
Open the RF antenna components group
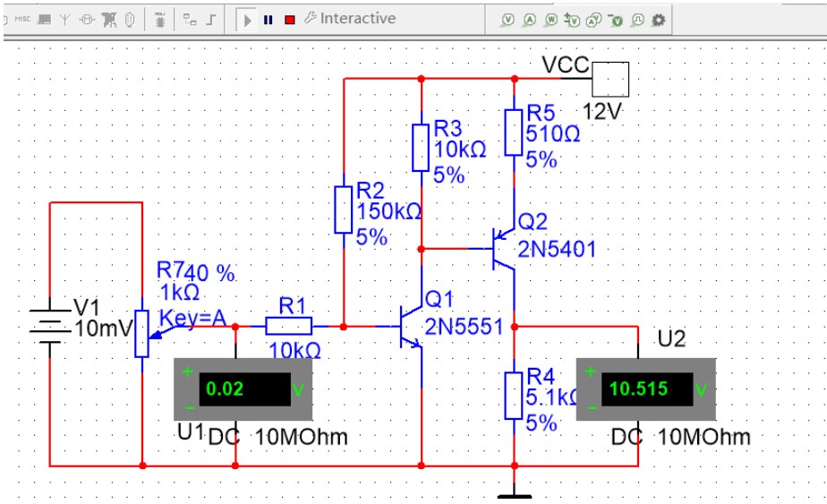pyautogui.click(x=67, y=19)
